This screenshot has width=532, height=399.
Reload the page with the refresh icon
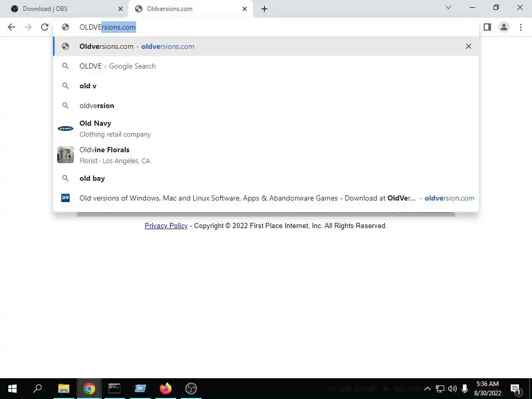pos(45,27)
